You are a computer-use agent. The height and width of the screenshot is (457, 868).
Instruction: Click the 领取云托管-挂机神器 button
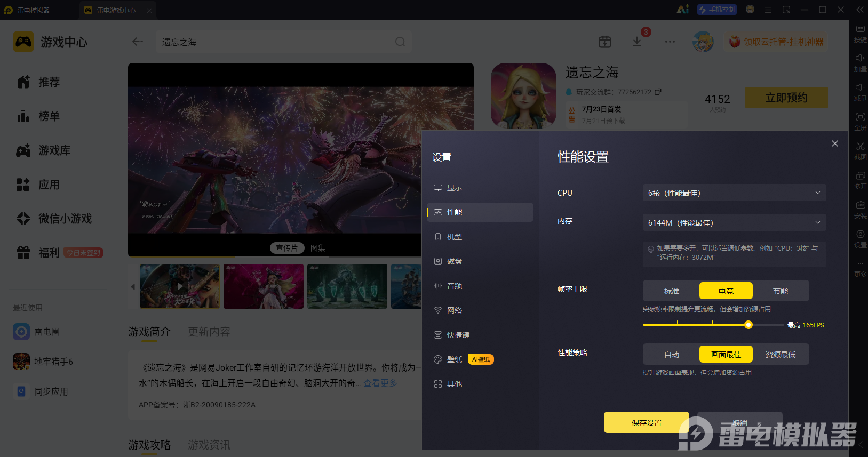[776, 42]
